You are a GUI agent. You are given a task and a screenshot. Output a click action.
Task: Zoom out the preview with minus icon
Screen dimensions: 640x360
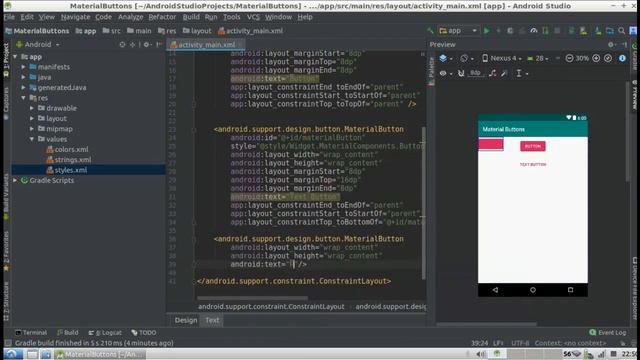point(569,58)
